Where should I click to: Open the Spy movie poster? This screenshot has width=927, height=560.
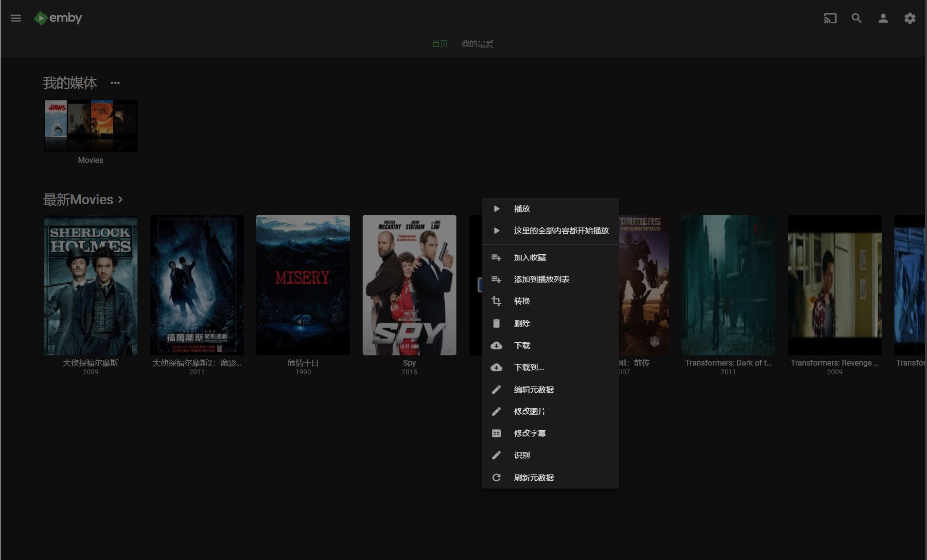409,285
